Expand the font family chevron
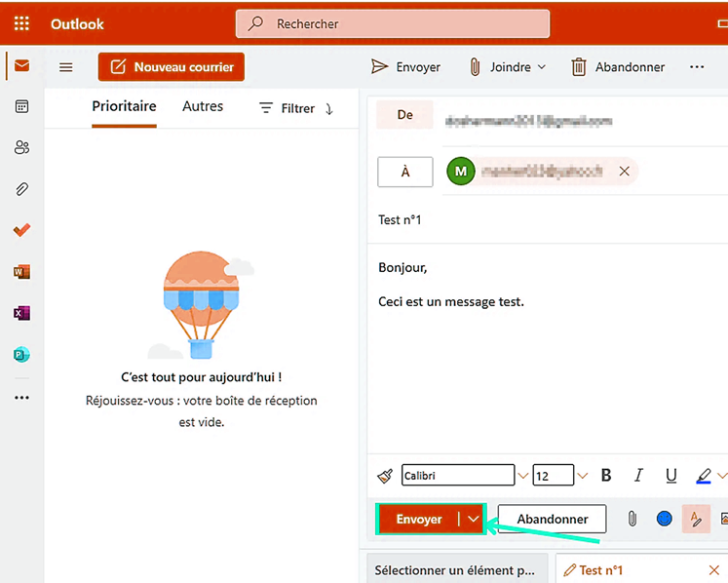728x583 pixels. 523,476
